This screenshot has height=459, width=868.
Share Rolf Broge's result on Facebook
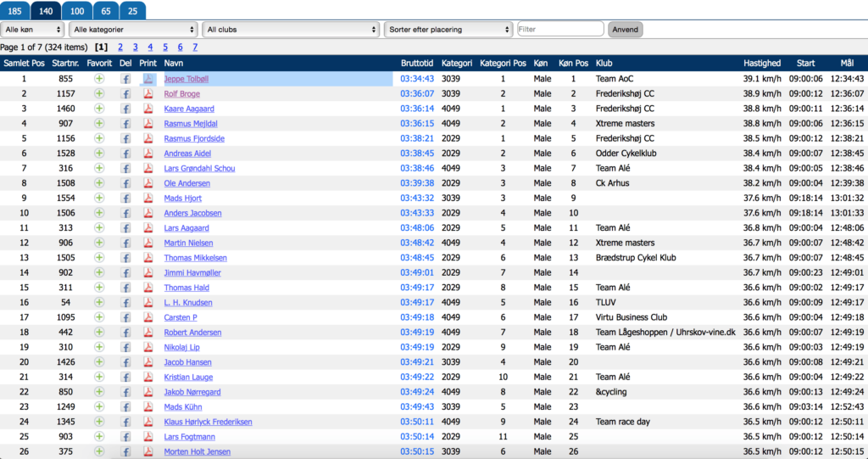click(x=125, y=94)
